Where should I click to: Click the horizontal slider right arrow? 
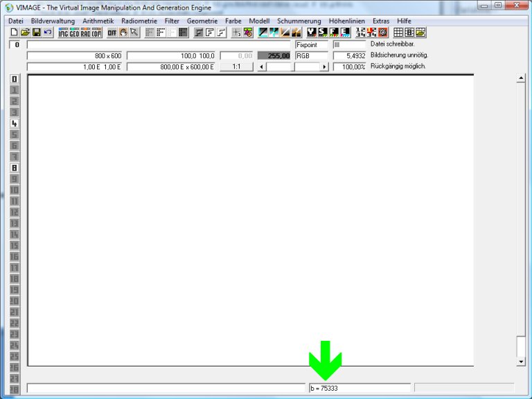(x=323, y=66)
